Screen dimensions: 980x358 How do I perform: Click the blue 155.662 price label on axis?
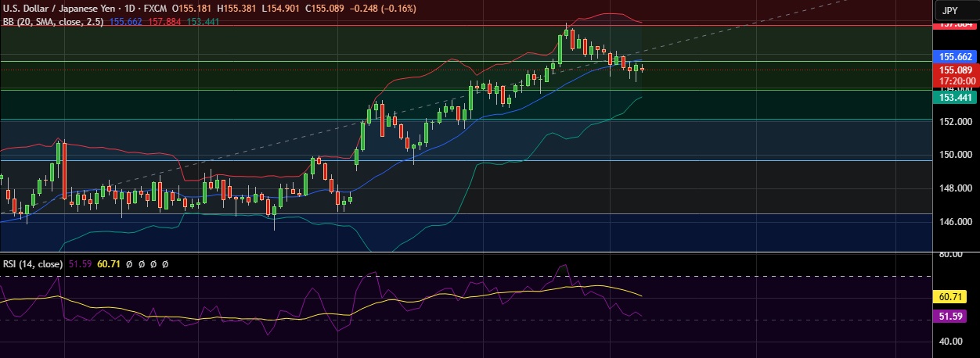pos(956,57)
